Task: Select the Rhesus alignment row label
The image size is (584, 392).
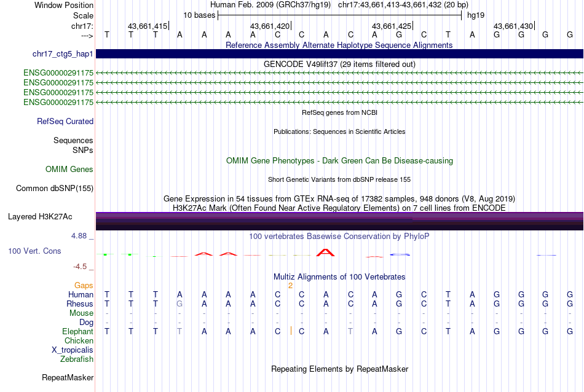Action: click(80, 304)
